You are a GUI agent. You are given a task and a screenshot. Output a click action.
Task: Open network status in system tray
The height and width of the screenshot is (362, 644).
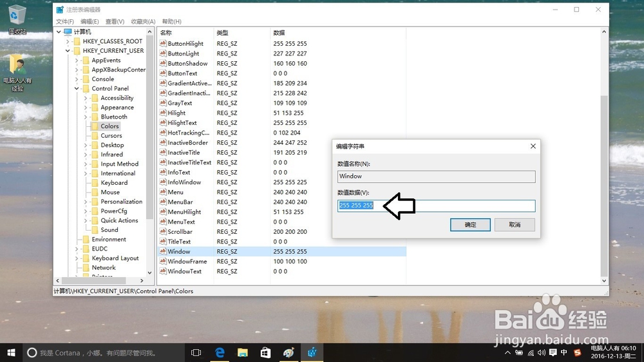point(531,352)
